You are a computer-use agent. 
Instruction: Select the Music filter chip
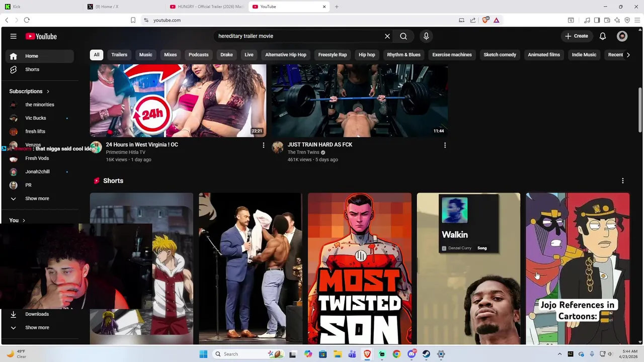tap(146, 55)
